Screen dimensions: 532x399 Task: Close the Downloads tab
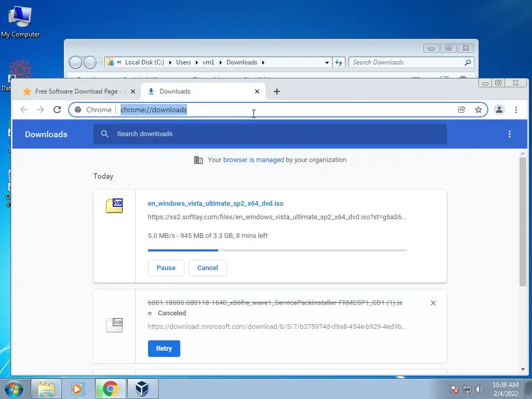click(x=257, y=91)
